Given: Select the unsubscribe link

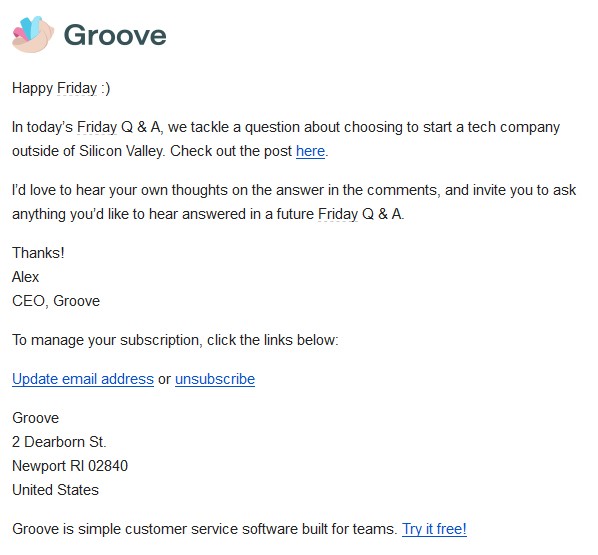Looking at the screenshot, I should point(215,379).
